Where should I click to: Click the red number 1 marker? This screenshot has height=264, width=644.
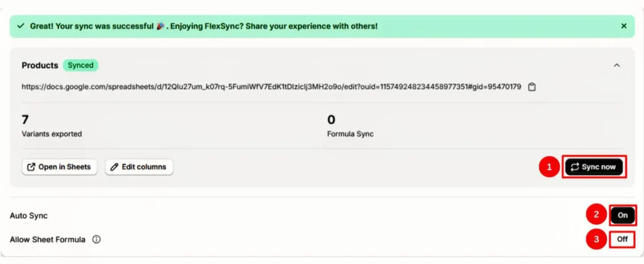coord(549,167)
